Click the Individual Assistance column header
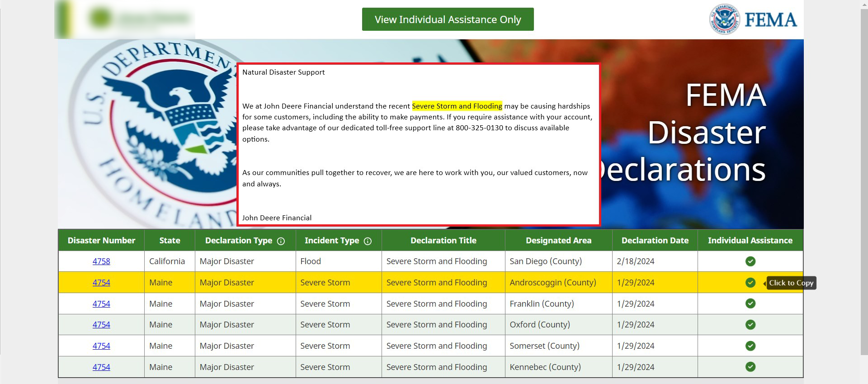Viewport: 868px width, 384px height. tap(750, 241)
